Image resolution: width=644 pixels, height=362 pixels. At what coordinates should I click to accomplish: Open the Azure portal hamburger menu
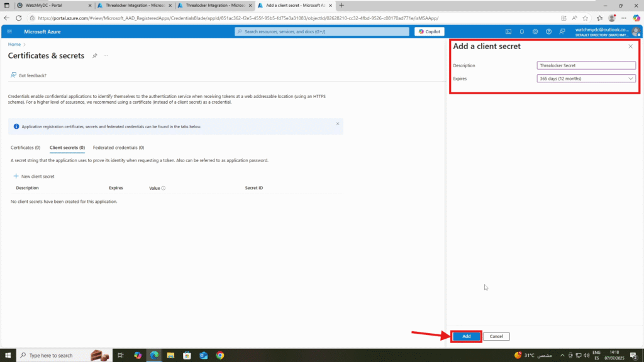pos(9,31)
